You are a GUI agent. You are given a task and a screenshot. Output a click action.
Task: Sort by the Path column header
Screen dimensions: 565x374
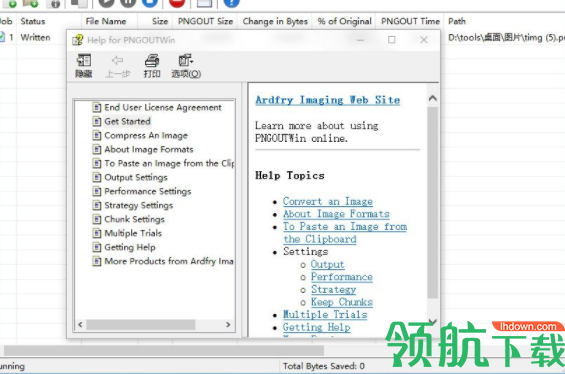pos(457,21)
